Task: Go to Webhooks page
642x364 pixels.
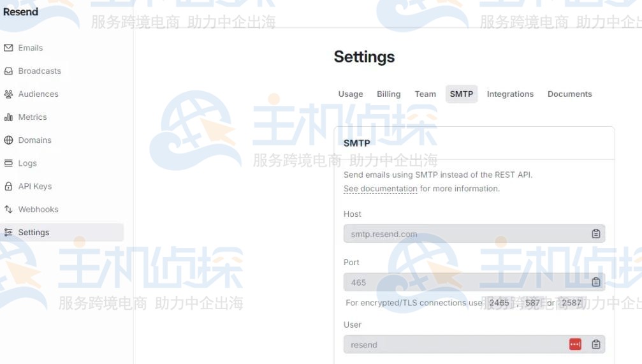Action: [x=38, y=209]
